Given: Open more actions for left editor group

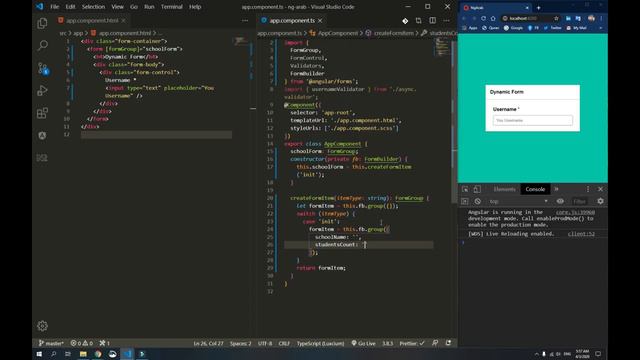Looking at the screenshot, I should click(245, 20).
